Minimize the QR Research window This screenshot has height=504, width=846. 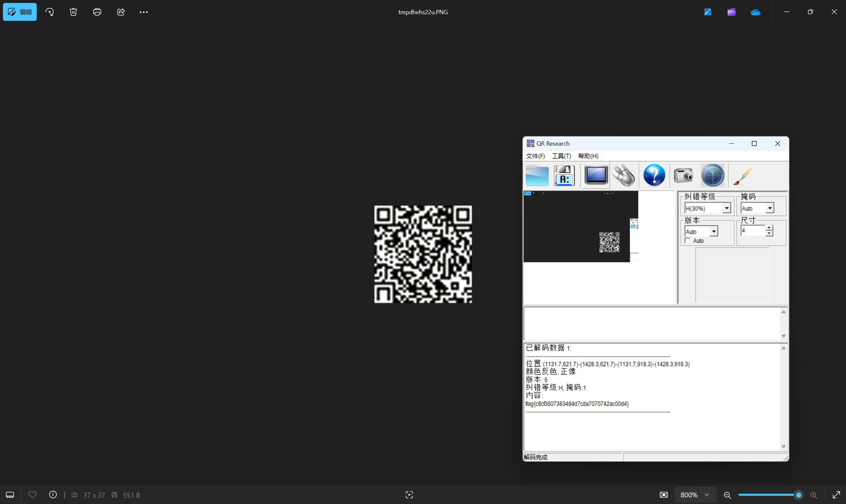click(732, 144)
